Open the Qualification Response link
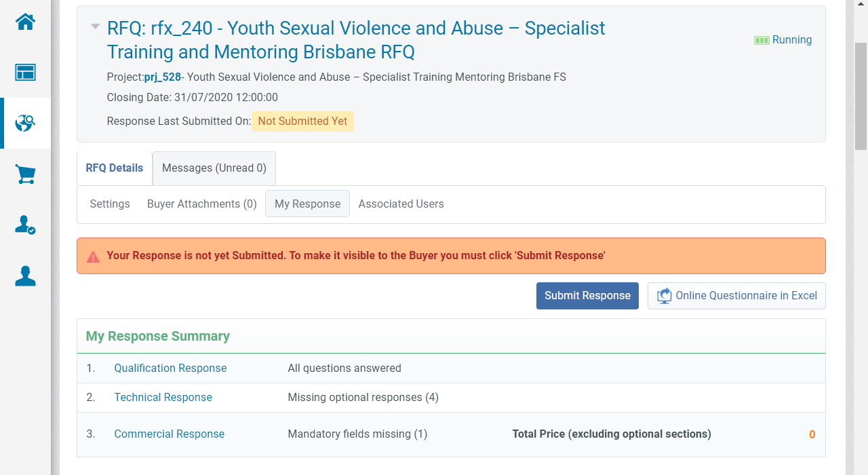The image size is (868, 475). click(x=170, y=368)
